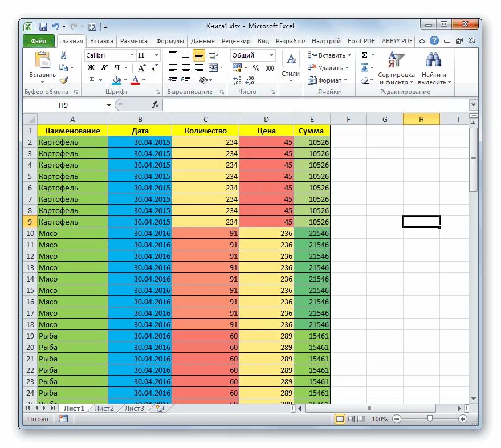501x448 pixels.
Task: Zoom in with the plus button
Action: (x=463, y=419)
